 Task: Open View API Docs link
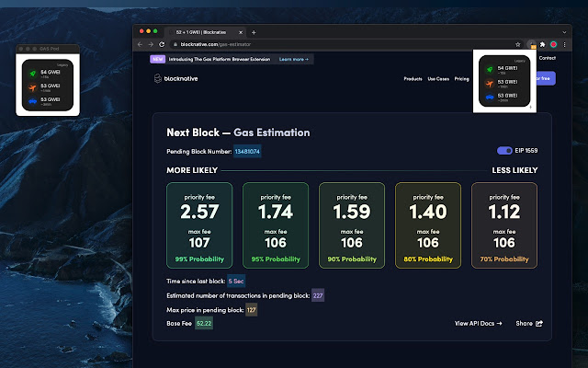pos(478,323)
